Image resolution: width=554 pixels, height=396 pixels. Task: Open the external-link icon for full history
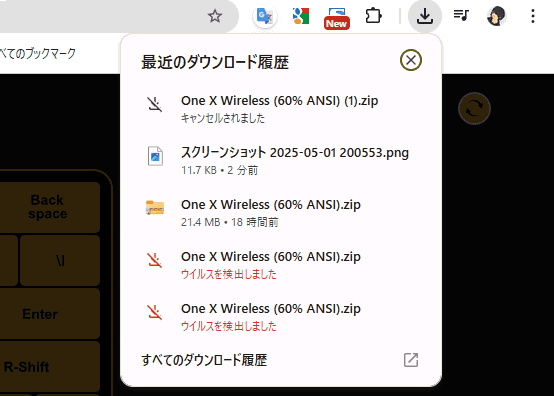click(x=411, y=360)
